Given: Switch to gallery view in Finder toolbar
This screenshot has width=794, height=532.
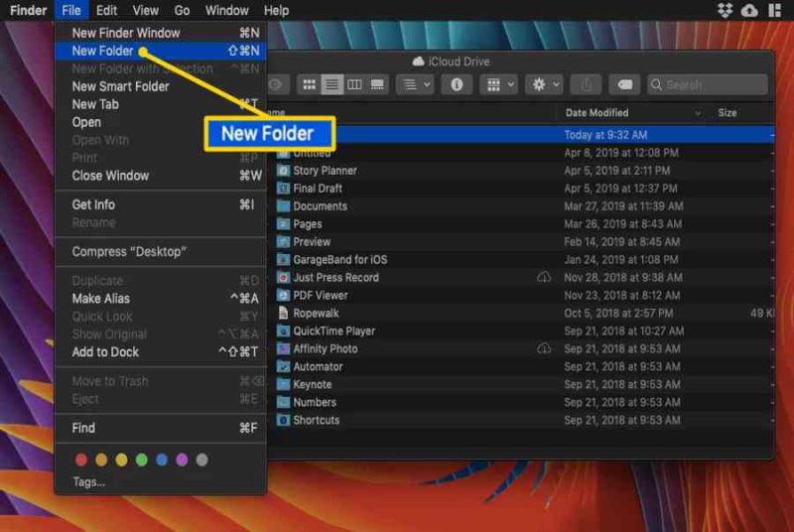Looking at the screenshot, I should coord(377,84).
